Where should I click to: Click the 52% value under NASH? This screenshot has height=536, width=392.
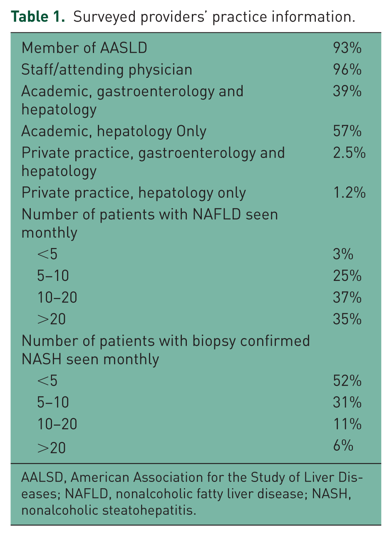[x=347, y=381]
